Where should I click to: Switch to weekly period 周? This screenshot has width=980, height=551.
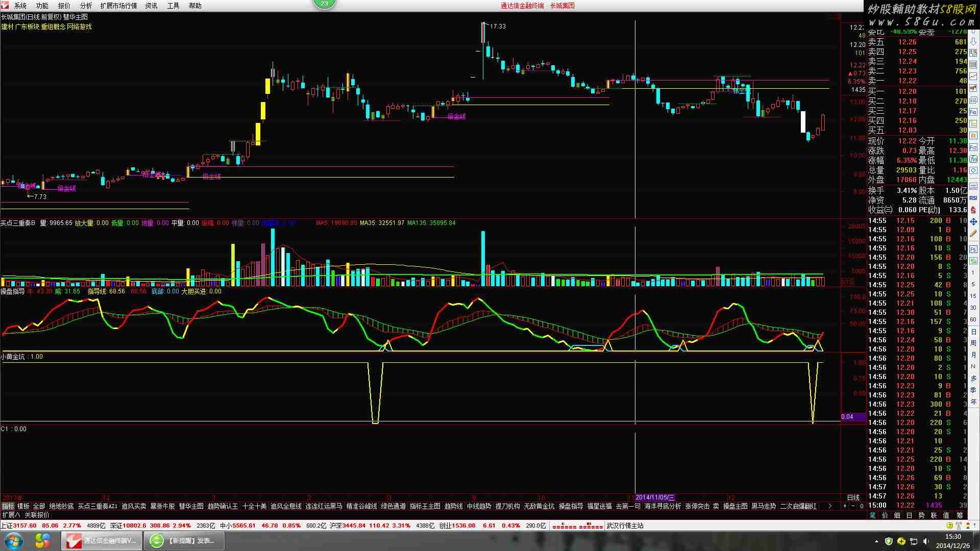tap(973, 343)
